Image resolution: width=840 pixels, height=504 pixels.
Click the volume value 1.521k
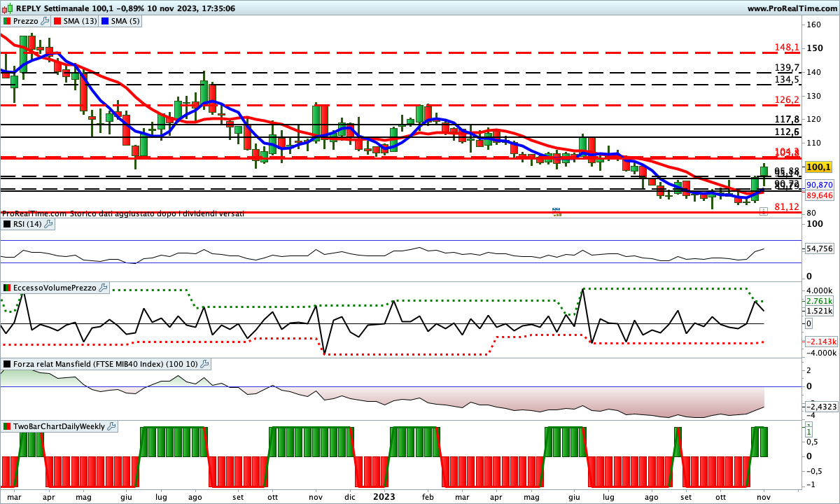pyautogui.click(x=820, y=311)
